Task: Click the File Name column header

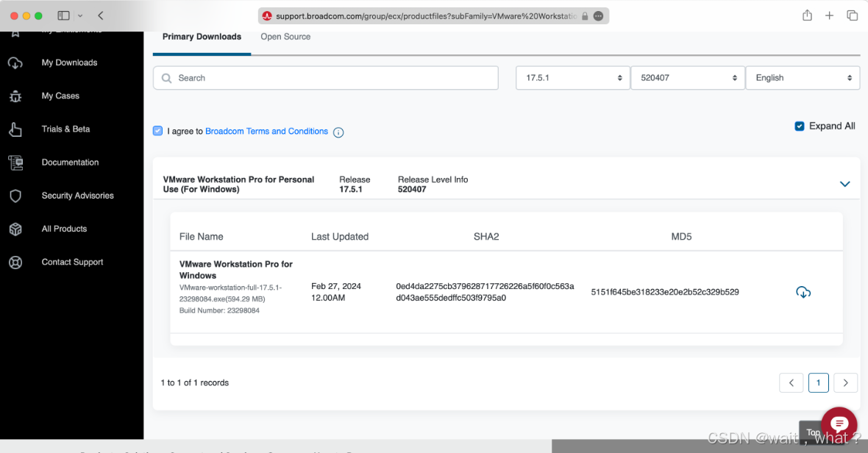Action: [x=202, y=237]
